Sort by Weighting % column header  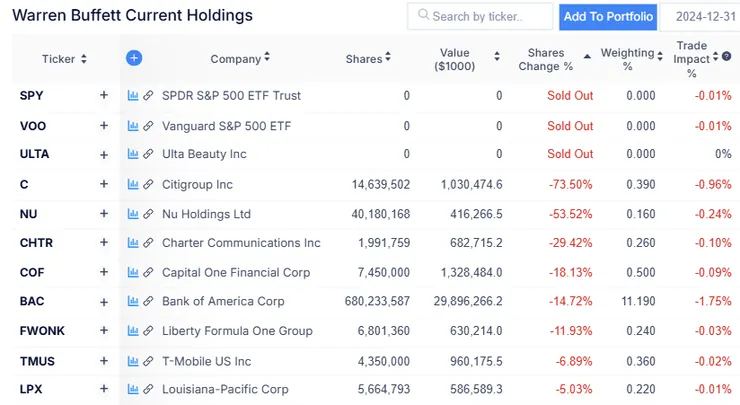627,59
